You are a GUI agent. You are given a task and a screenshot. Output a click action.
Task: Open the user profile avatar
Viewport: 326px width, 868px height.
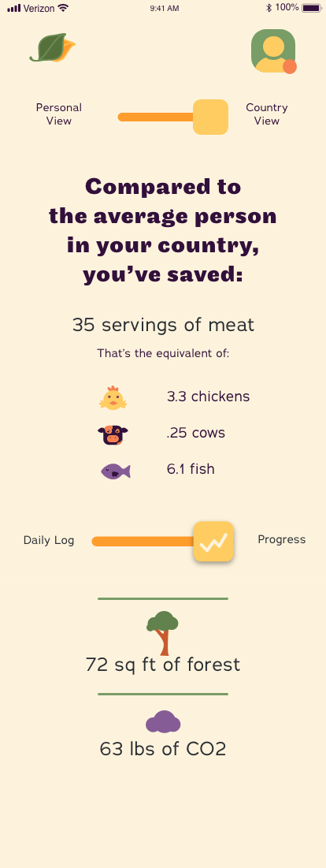(273, 51)
